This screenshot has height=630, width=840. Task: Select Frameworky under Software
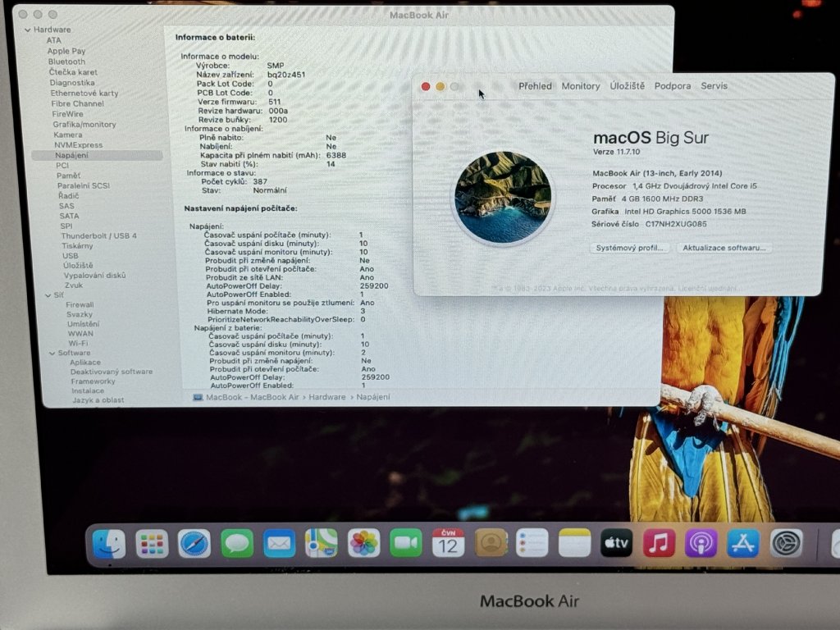click(93, 381)
